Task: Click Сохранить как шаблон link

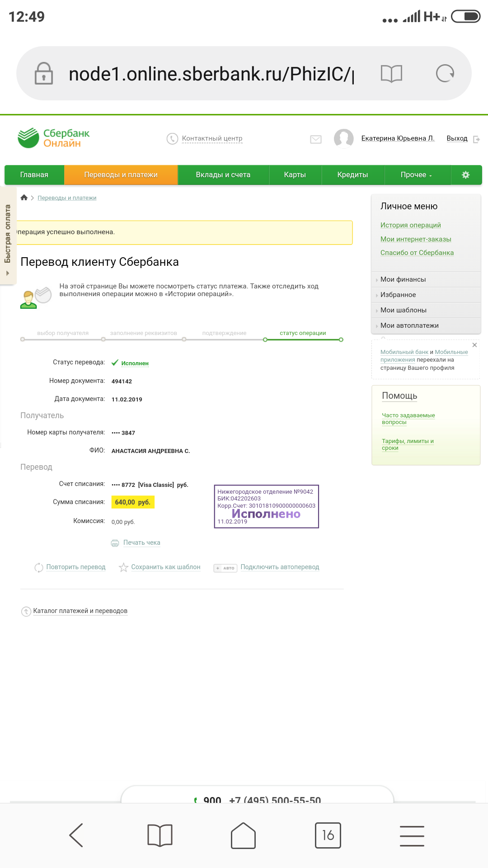Action: pyautogui.click(x=166, y=567)
